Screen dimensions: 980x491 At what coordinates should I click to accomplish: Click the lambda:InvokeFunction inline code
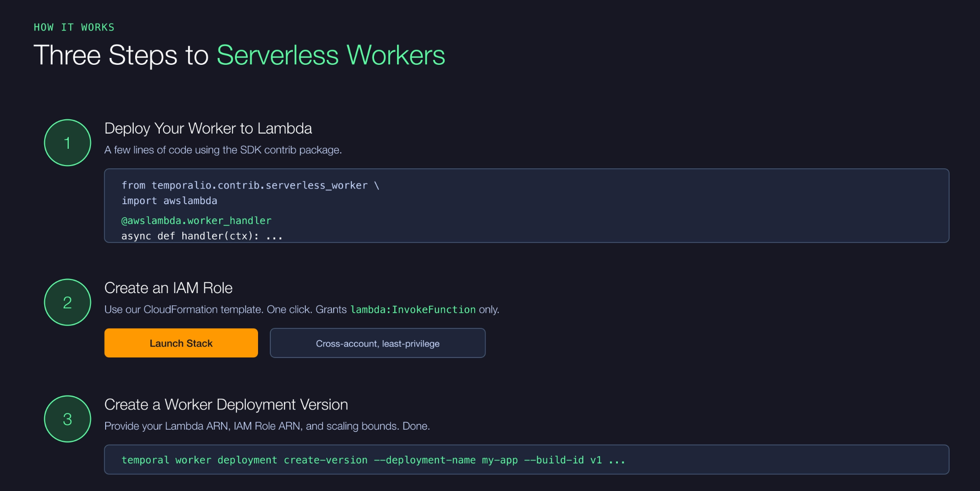(413, 309)
